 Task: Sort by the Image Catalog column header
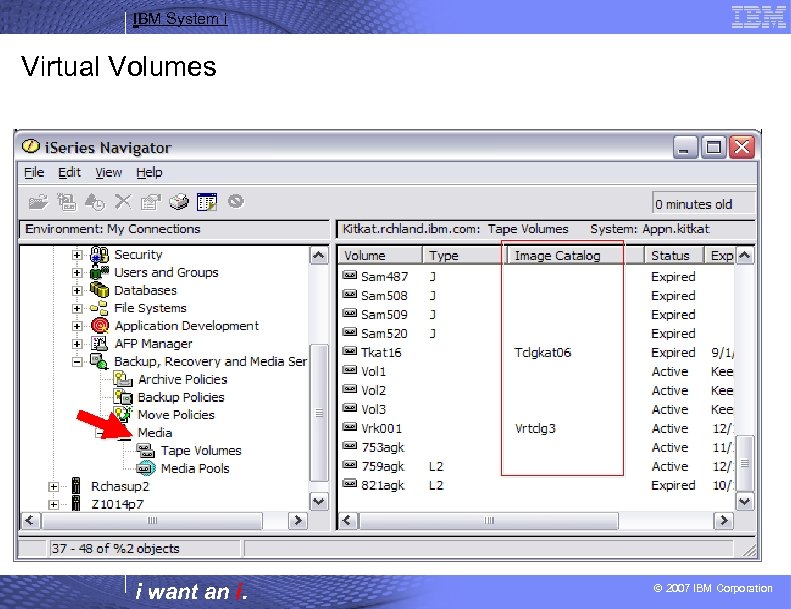coord(576,255)
